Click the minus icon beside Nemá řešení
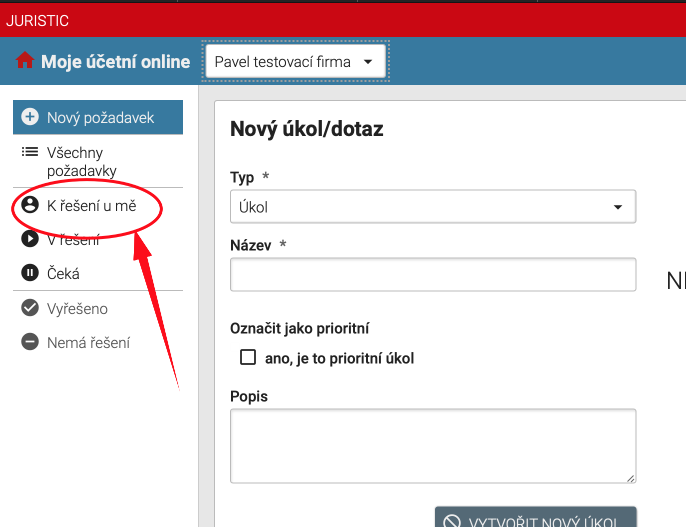686x527 pixels. point(30,342)
